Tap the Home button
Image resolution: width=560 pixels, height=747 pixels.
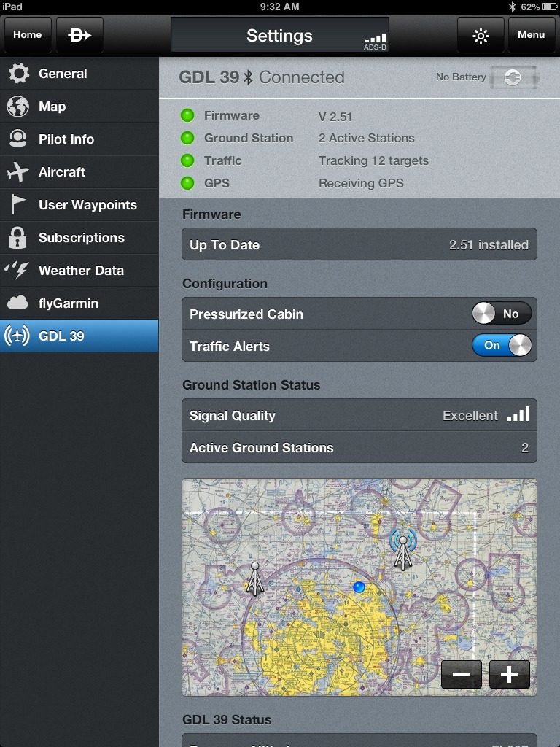28,35
